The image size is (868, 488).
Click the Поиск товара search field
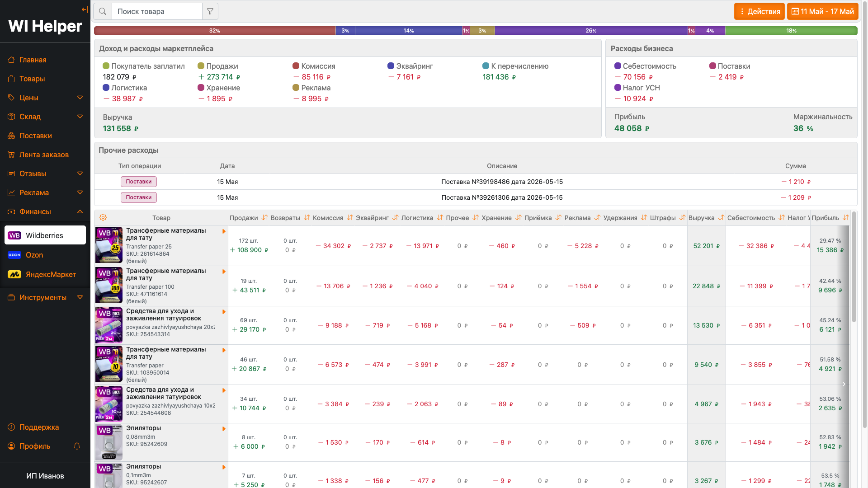coord(157,11)
